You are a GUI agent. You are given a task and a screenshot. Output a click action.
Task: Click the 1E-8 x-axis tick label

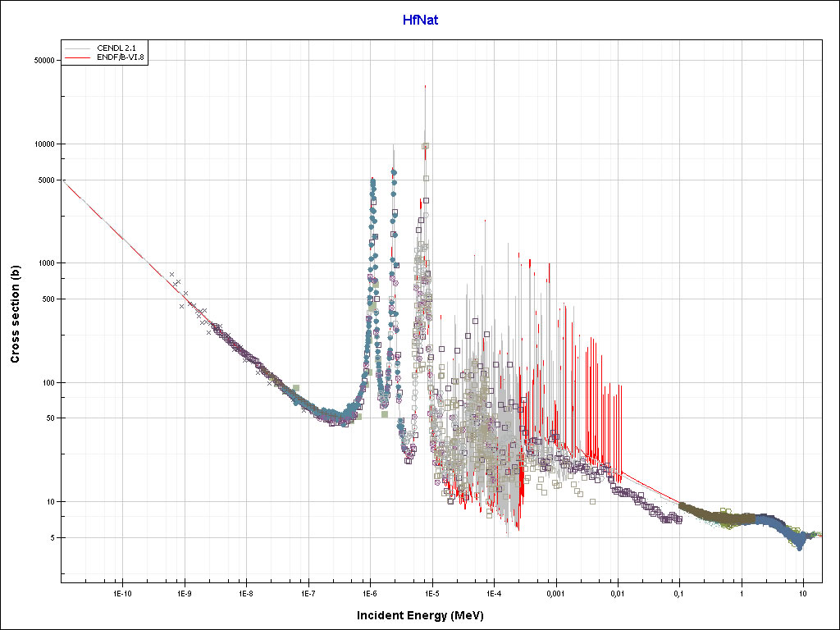(246, 592)
